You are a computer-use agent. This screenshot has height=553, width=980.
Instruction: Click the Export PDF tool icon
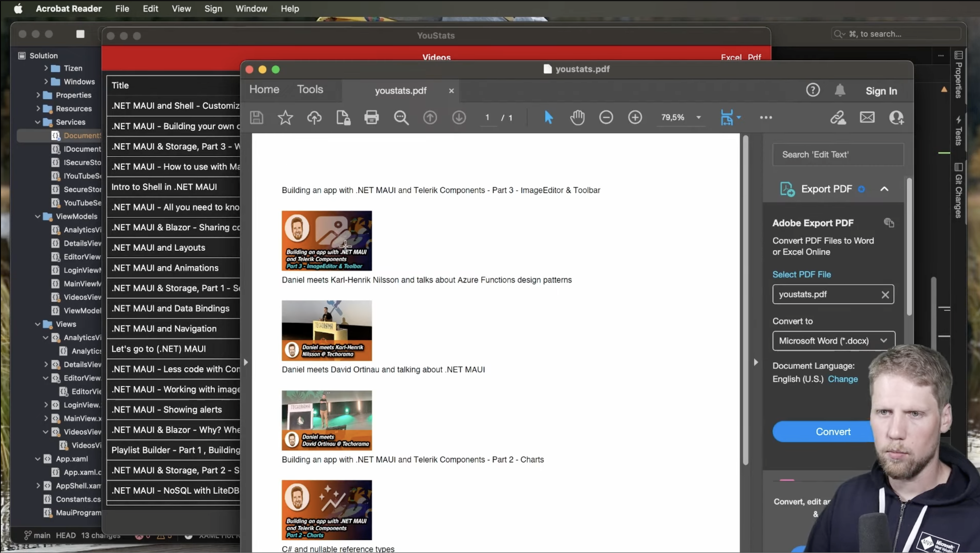click(787, 189)
